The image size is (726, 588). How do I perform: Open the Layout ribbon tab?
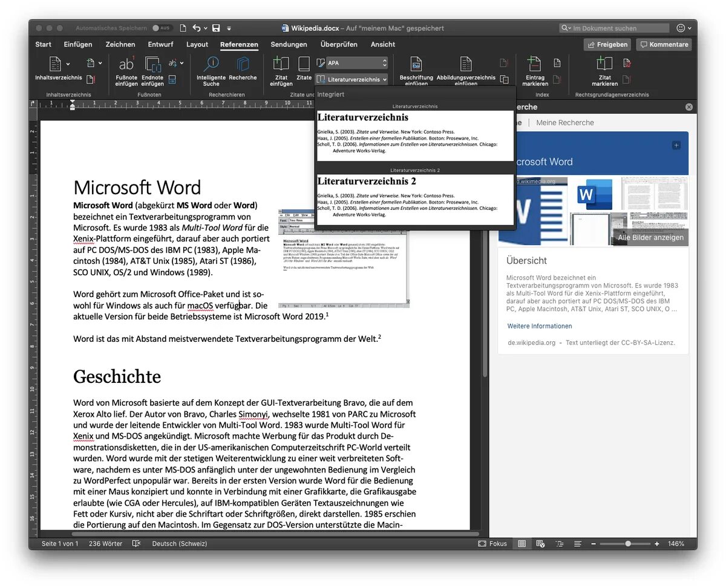tap(197, 44)
